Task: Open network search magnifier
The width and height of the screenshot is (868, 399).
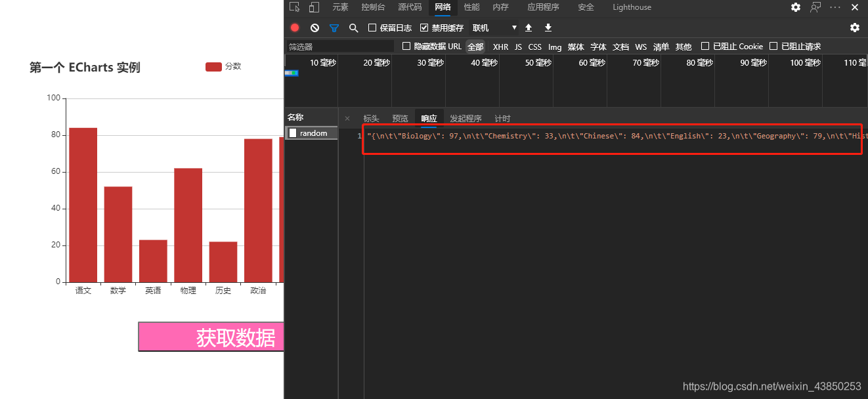Action: pos(353,28)
